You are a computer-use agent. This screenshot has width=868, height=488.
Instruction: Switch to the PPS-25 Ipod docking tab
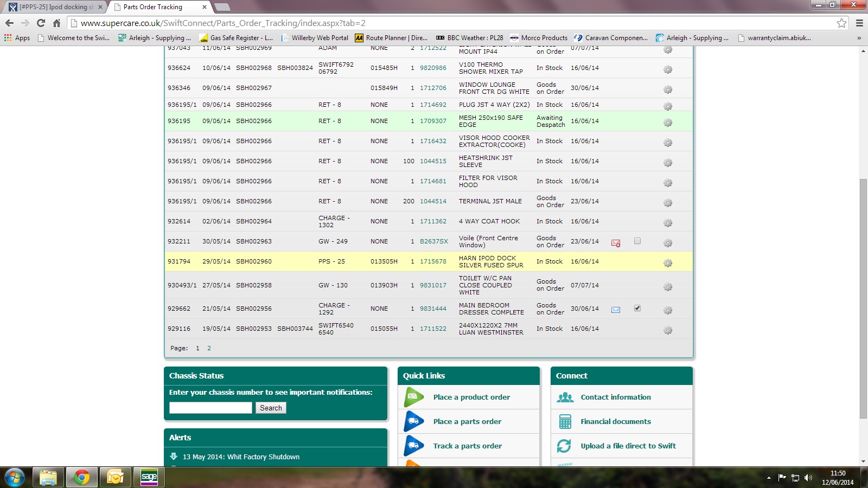54,7
